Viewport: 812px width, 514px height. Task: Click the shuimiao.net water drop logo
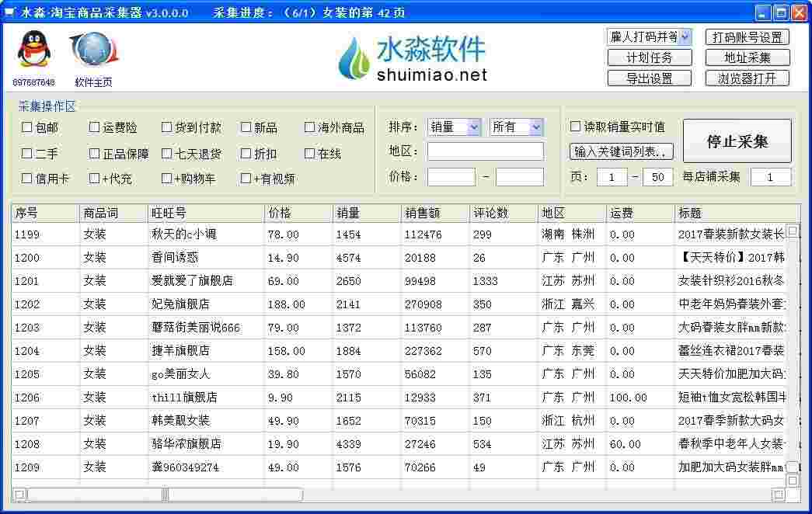(355, 58)
